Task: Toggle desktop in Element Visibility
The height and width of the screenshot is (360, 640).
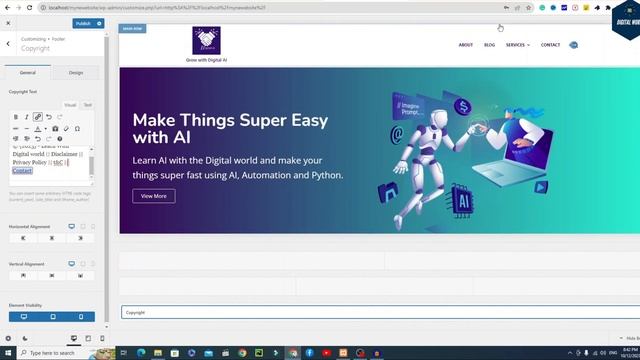Action: [24, 317]
